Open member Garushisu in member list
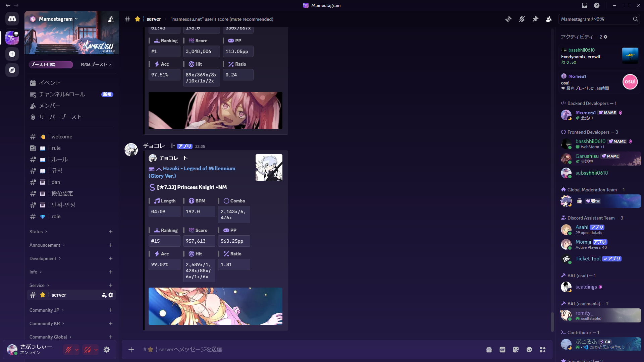The width and height of the screenshot is (644, 362). tap(600, 159)
